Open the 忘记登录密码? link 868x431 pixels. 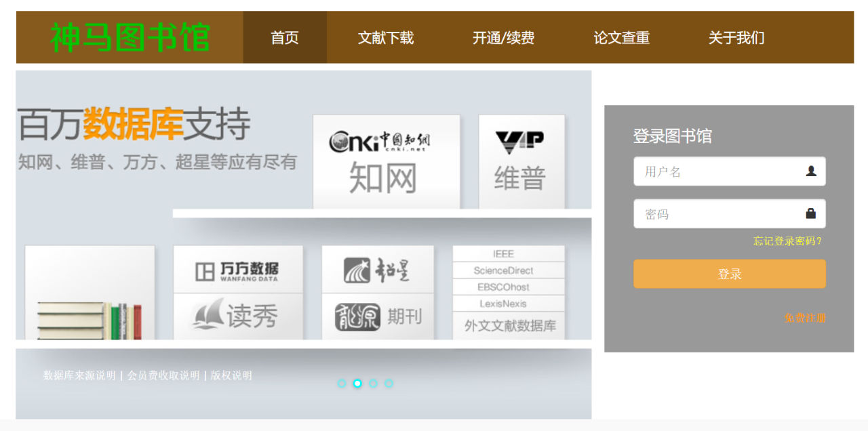click(x=787, y=241)
